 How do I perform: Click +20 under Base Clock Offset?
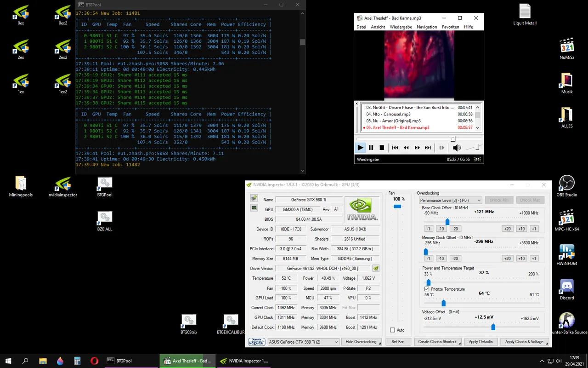(507, 229)
